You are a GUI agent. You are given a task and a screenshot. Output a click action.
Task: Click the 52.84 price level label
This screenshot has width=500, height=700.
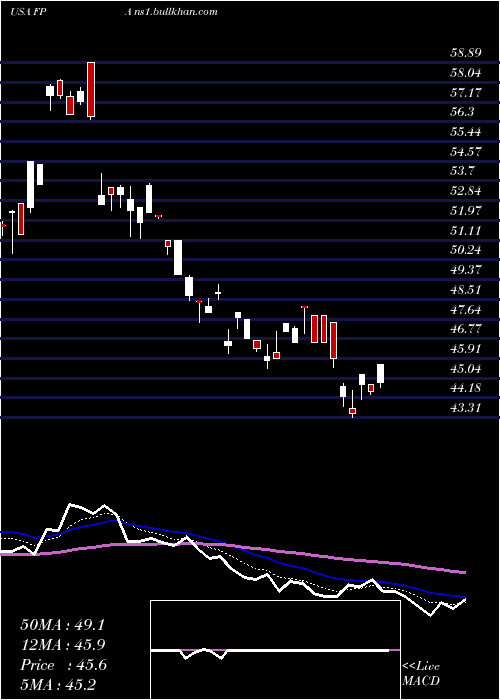coord(465,191)
